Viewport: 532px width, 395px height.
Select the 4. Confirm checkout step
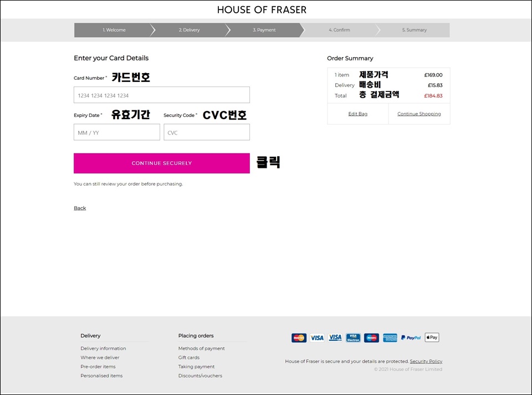[339, 30]
